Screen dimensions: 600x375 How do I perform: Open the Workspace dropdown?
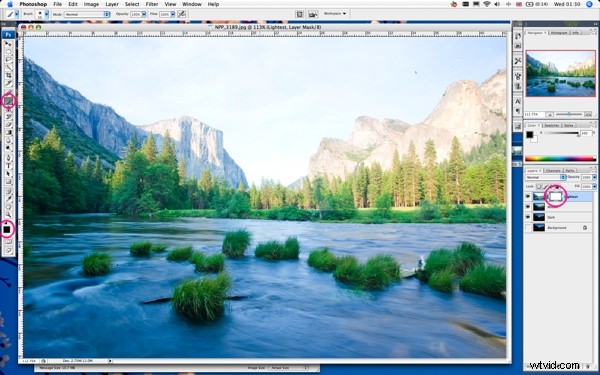pyautogui.click(x=335, y=14)
